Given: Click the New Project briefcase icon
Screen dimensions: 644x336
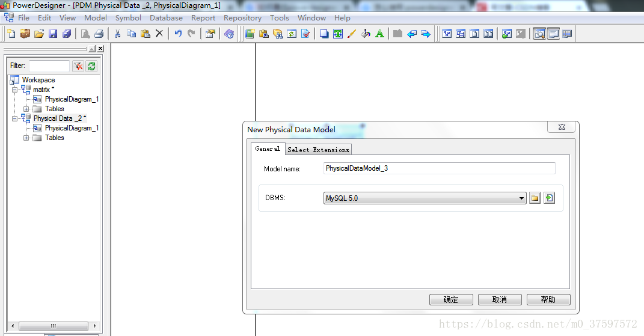Looking at the screenshot, I should (x=25, y=34).
